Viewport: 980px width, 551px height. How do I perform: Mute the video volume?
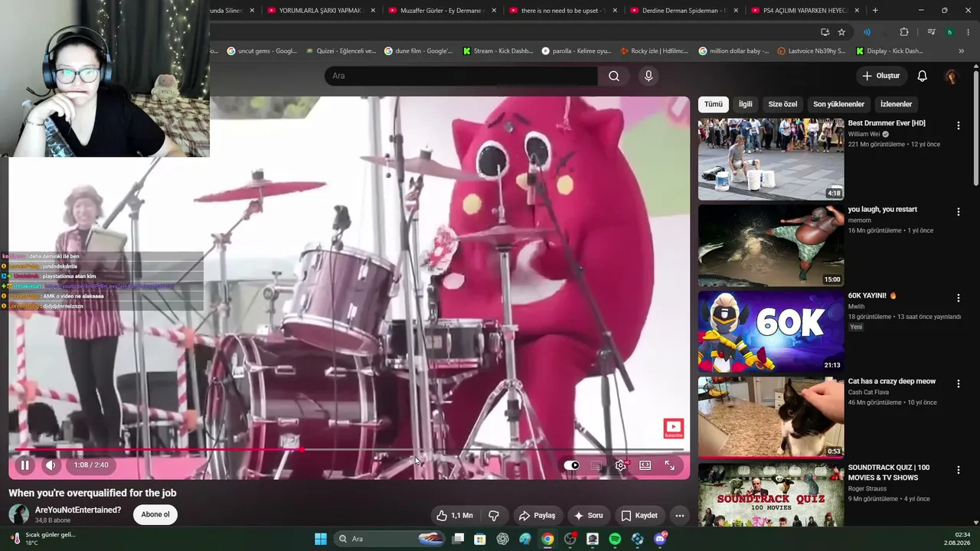[51, 465]
